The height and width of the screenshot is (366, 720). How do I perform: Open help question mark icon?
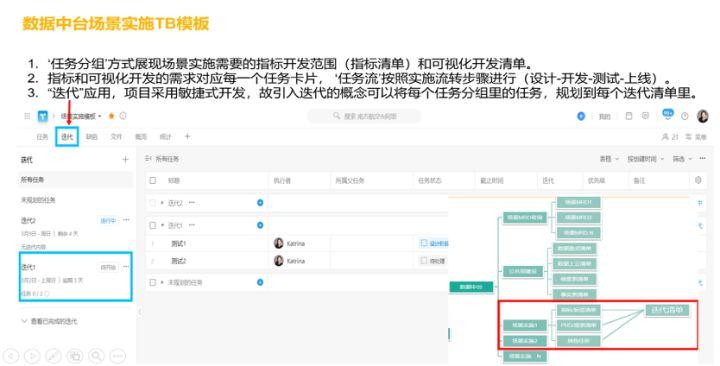685,116
